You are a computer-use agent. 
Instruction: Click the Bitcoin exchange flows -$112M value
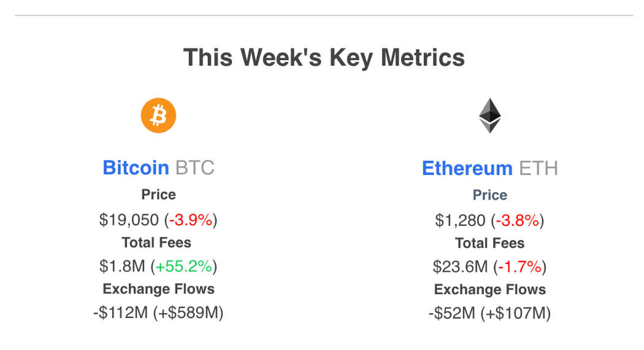[120, 313]
